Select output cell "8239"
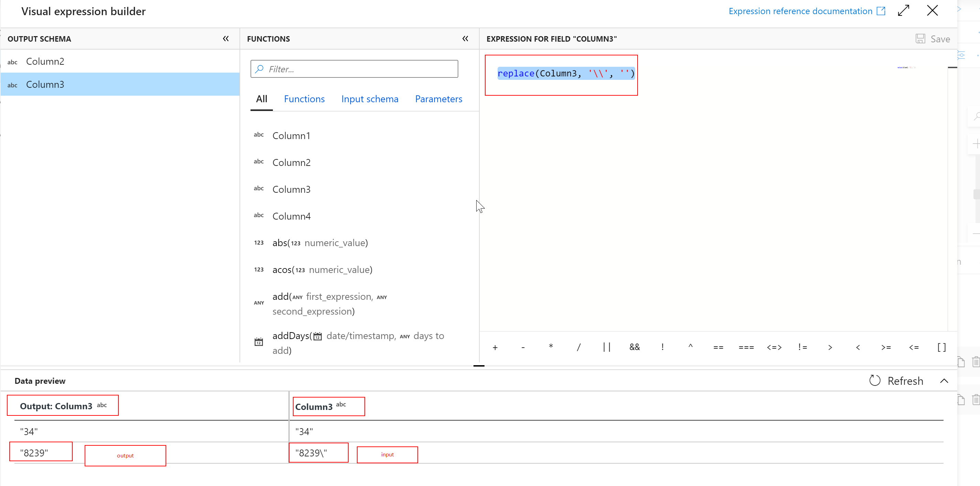 point(34,453)
